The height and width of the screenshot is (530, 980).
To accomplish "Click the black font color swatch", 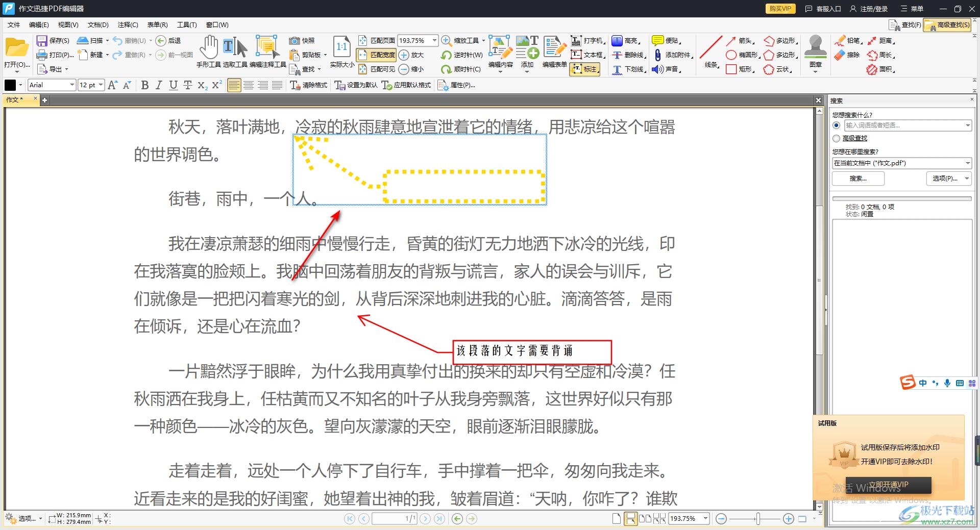I will click(10, 85).
